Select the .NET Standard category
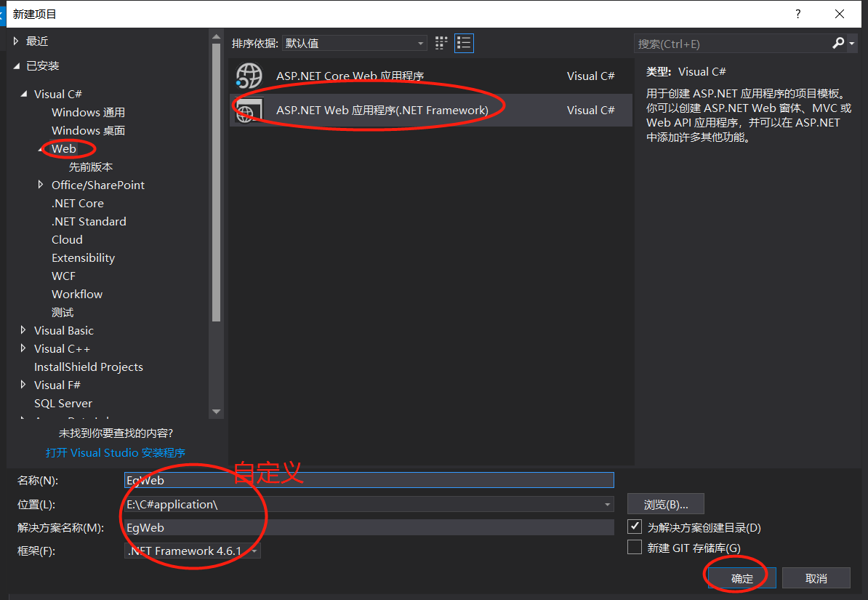Image resolution: width=868 pixels, height=600 pixels. [x=89, y=222]
